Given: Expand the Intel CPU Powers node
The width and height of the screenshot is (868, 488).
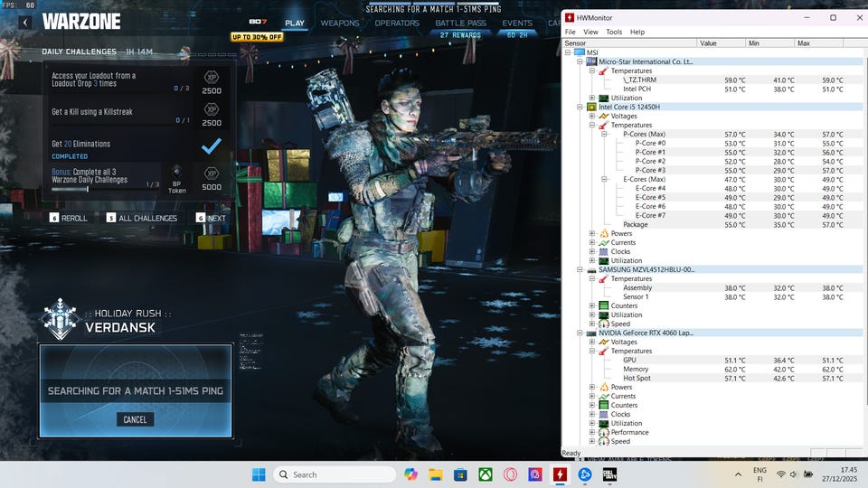Looking at the screenshot, I should (x=591, y=233).
